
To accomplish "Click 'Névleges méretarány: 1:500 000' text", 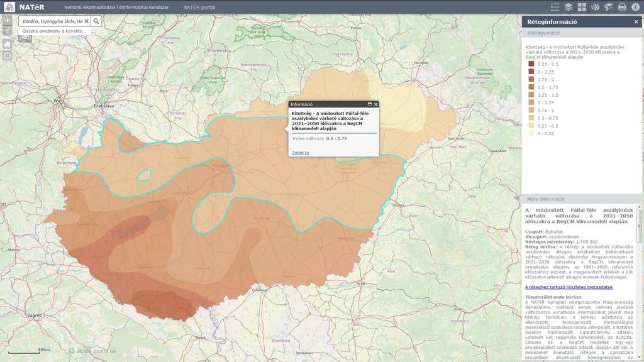I will click(562, 242).
